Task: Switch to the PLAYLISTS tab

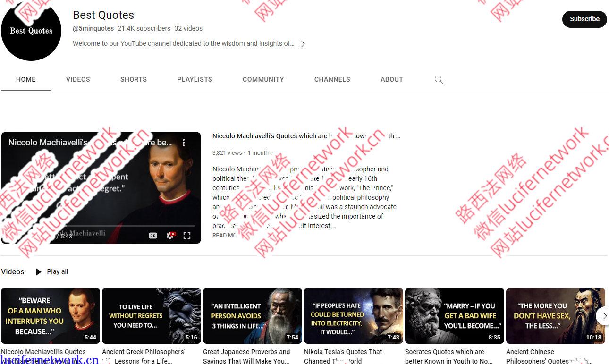Action: [x=195, y=79]
